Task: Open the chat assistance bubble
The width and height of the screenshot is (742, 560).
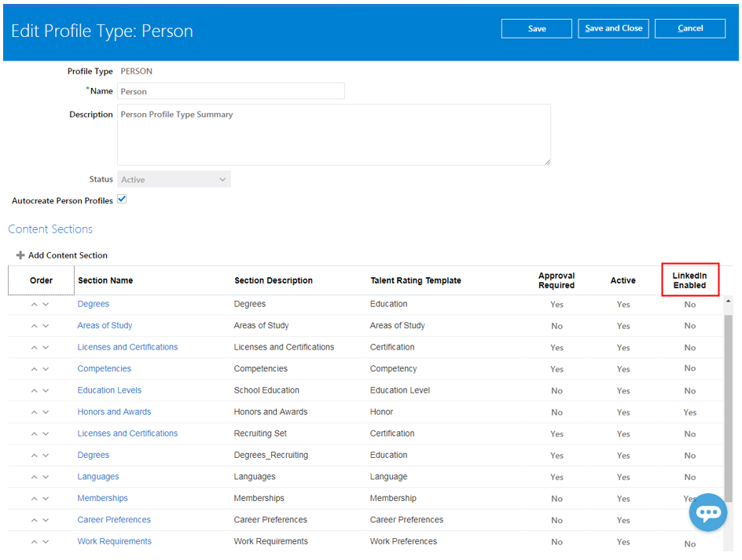Action: coord(707,512)
